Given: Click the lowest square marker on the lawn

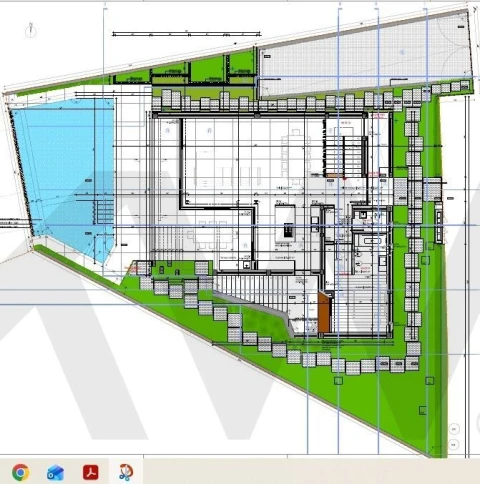Looking at the screenshot, I should pyautogui.click(x=423, y=410).
